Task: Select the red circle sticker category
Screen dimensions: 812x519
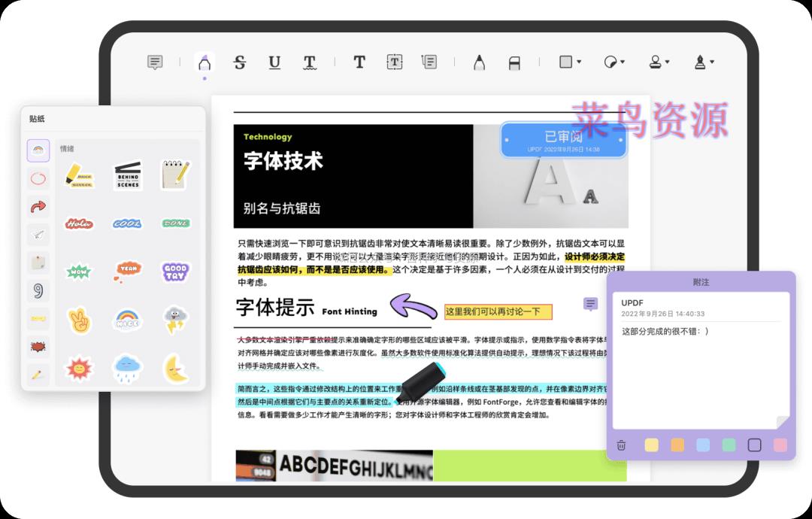Action: [x=38, y=179]
